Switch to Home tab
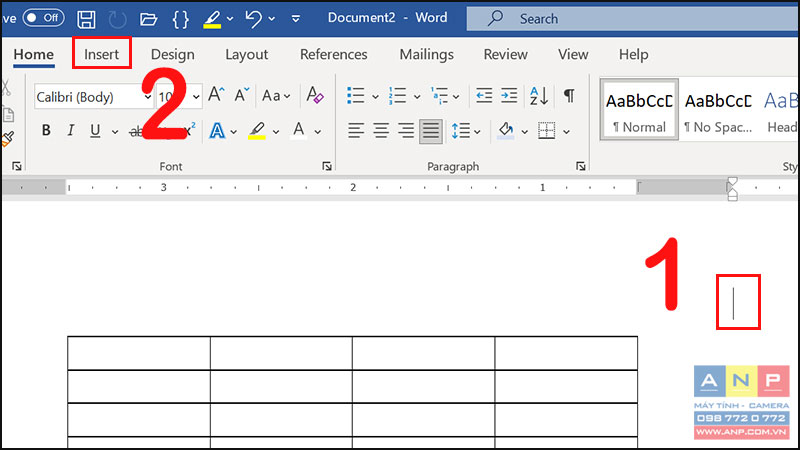 [x=34, y=55]
